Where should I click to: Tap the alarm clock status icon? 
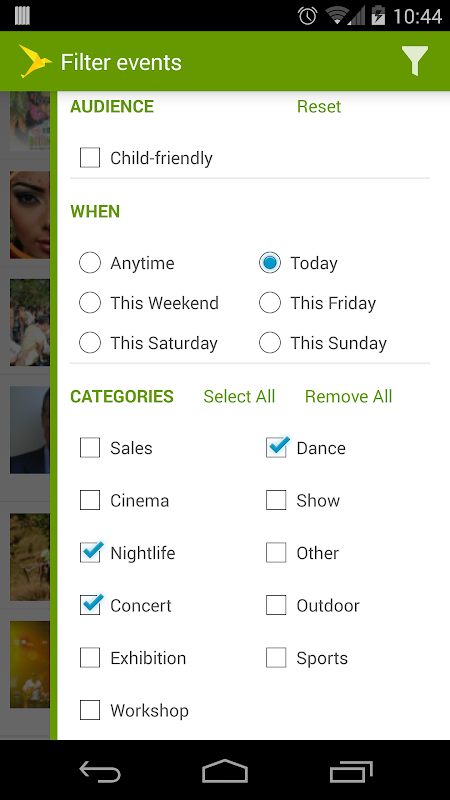coord(307,15)
